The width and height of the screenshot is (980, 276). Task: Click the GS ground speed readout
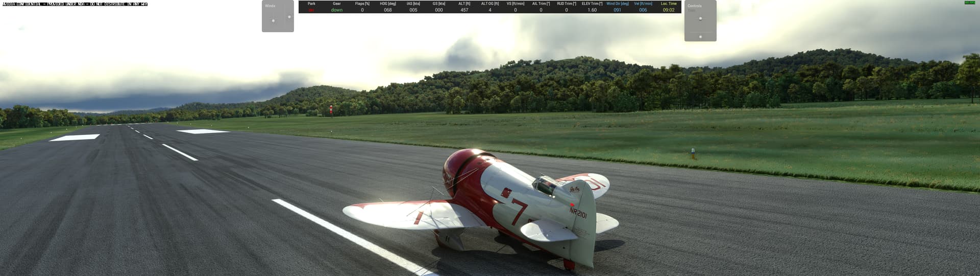439,10
